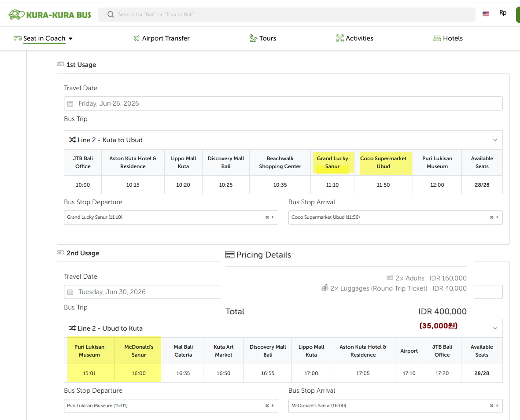Select the Grand Lucky Sanur column header

(332, 162)
